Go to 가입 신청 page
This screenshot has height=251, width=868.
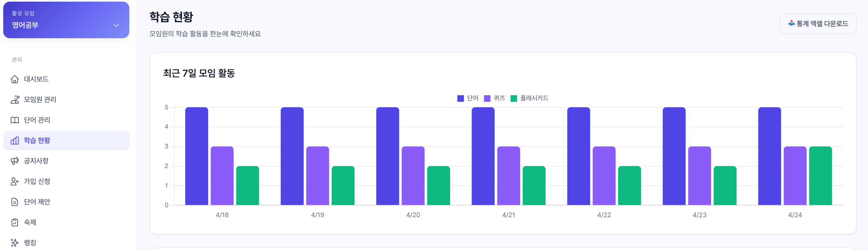[66, 182]
